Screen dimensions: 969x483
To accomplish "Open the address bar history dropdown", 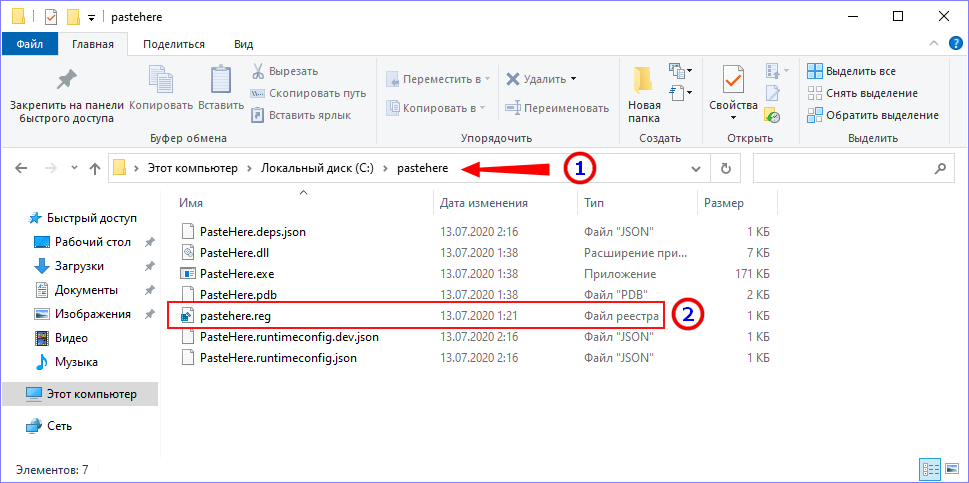I will (696, 169).
